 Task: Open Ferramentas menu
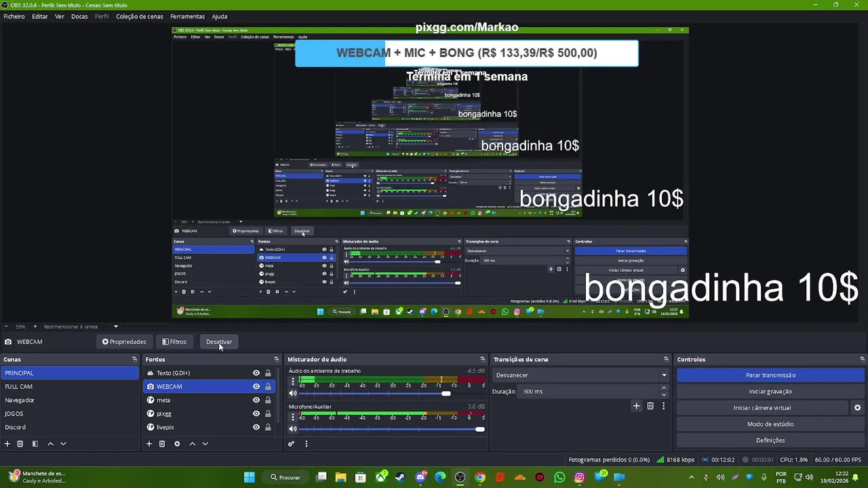click(x=187, y=16)
